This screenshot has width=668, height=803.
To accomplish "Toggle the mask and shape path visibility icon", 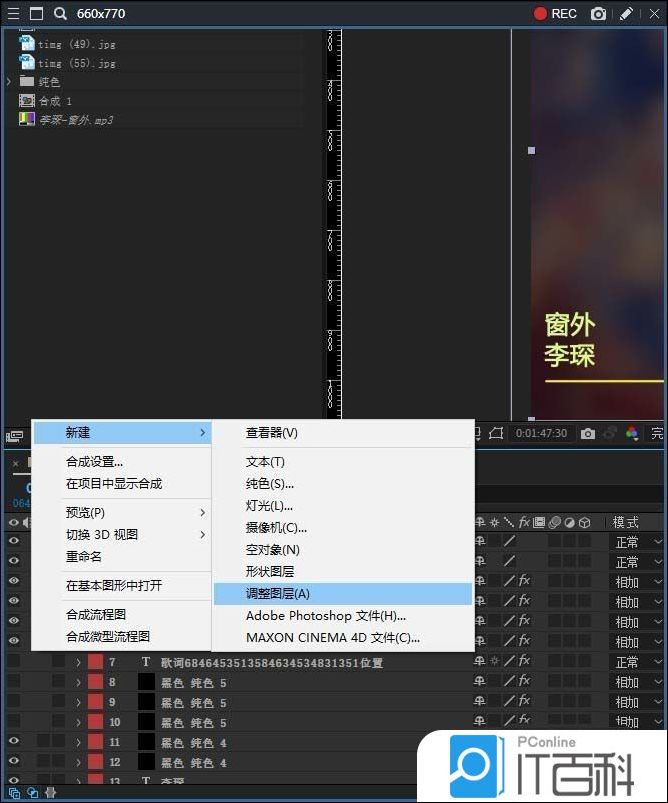I will pyautogui.click(x=496, y=434).
